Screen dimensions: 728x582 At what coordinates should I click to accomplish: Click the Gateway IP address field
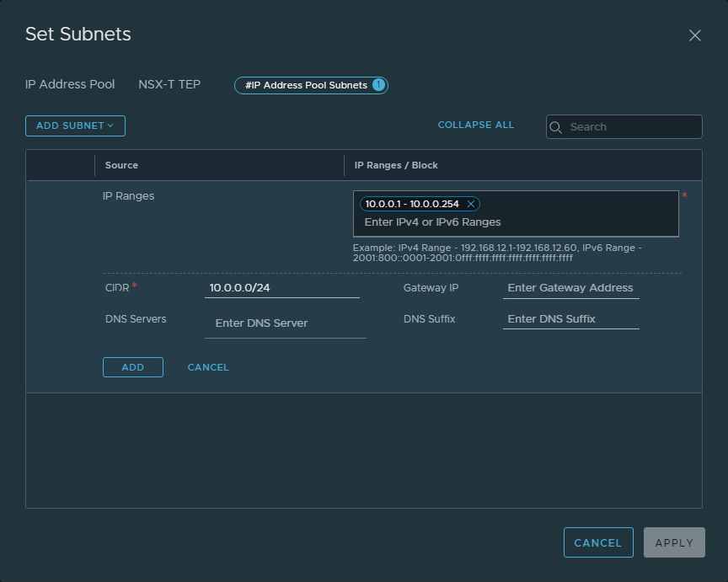570,288
